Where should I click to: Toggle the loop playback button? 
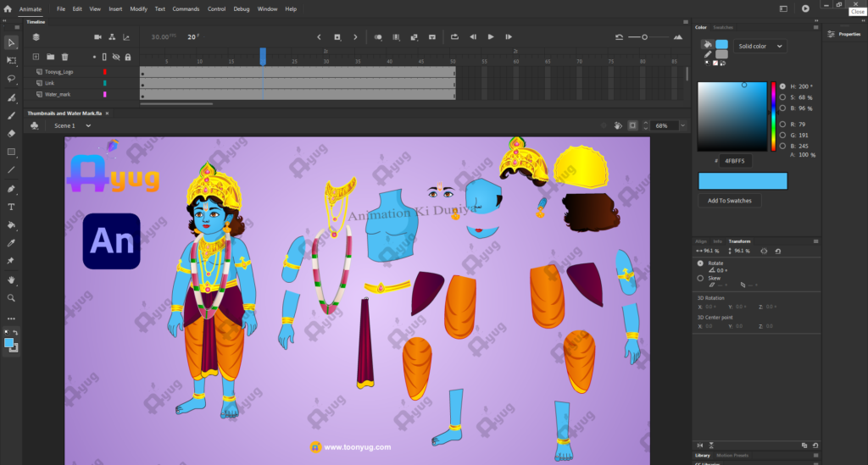[x=454, y=37]
